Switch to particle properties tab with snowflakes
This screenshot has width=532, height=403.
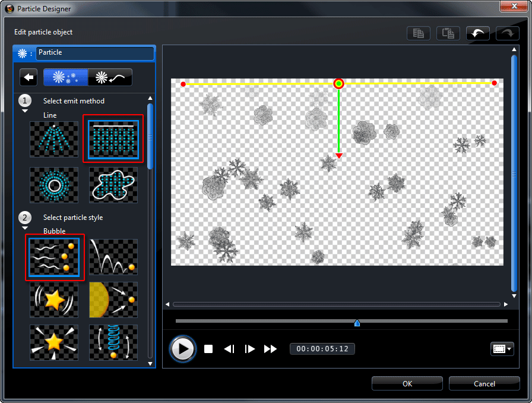[x=65, y=77]
